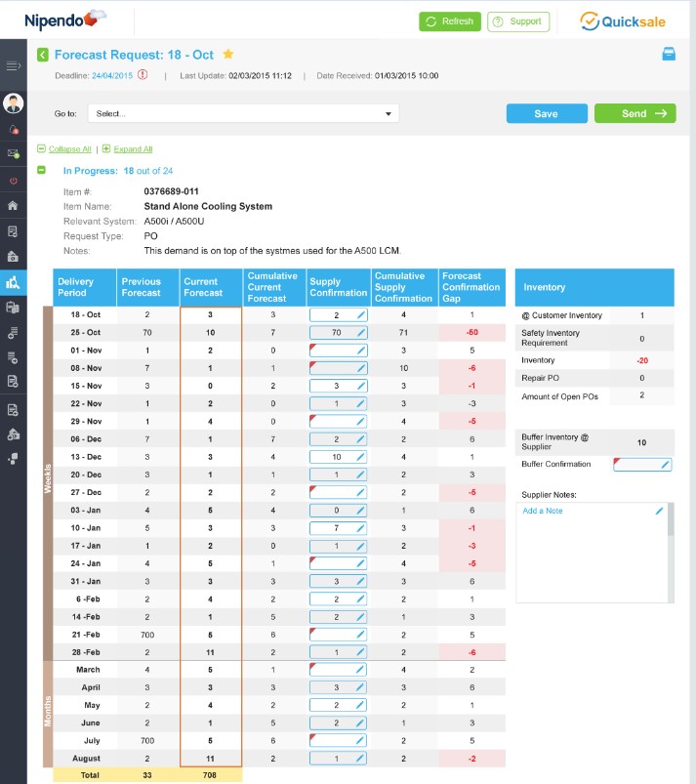Open the Go to Select dropdown

point(243,113)
